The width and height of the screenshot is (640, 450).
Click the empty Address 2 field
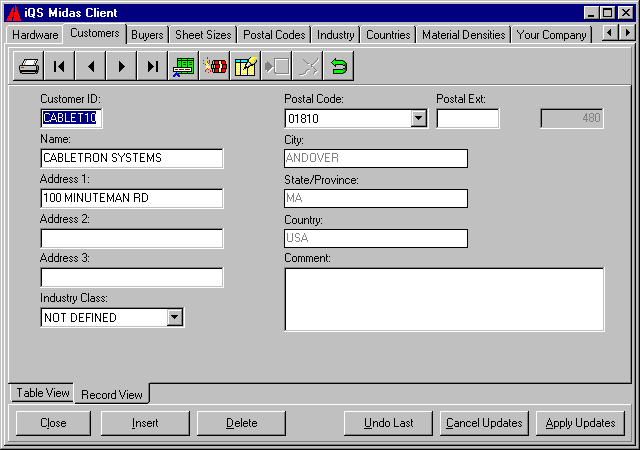click(132, 238)
